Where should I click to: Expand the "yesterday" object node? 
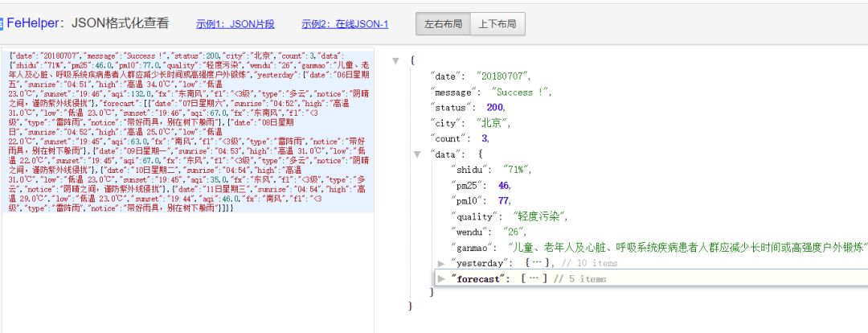(x=441, y=263)
